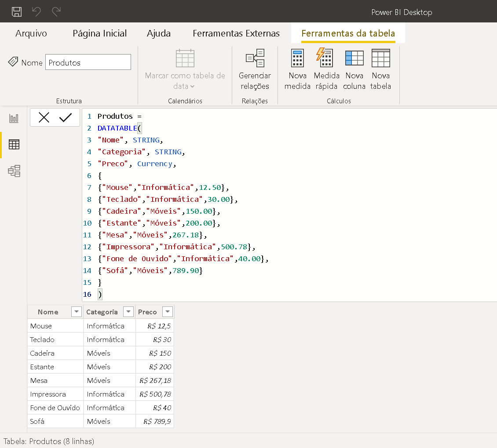Open the Medida rápida dialog
Image resolution: width=497 pixels, height=448 pixels.
326,68
